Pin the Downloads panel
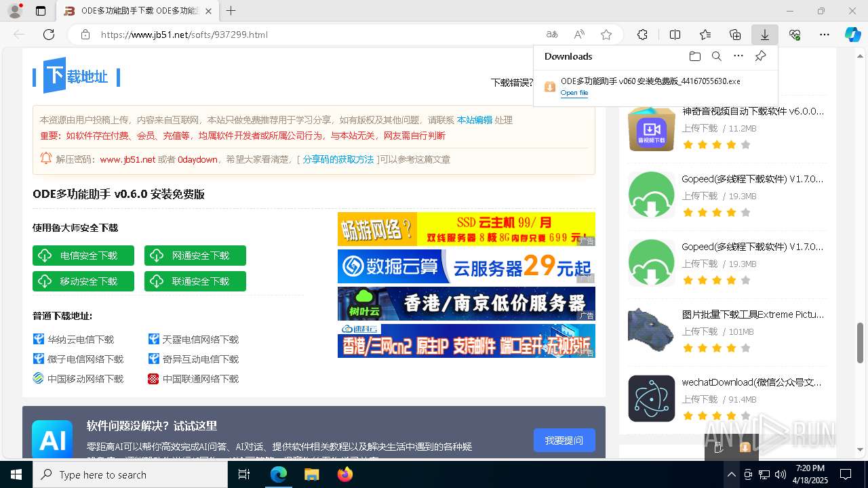The height and width of the screenshot is (488, 868). 761,56
